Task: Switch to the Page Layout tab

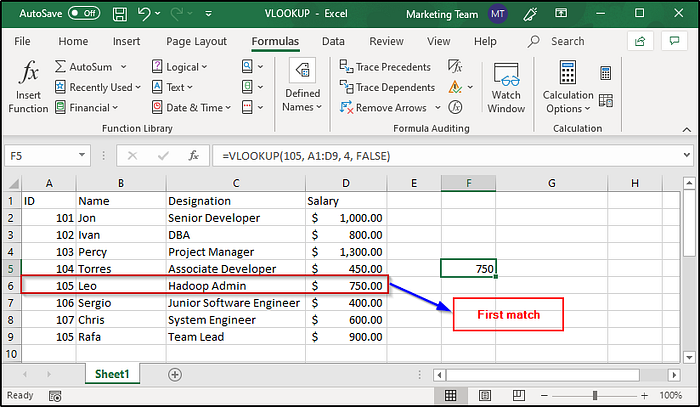Action: point(196,42)
